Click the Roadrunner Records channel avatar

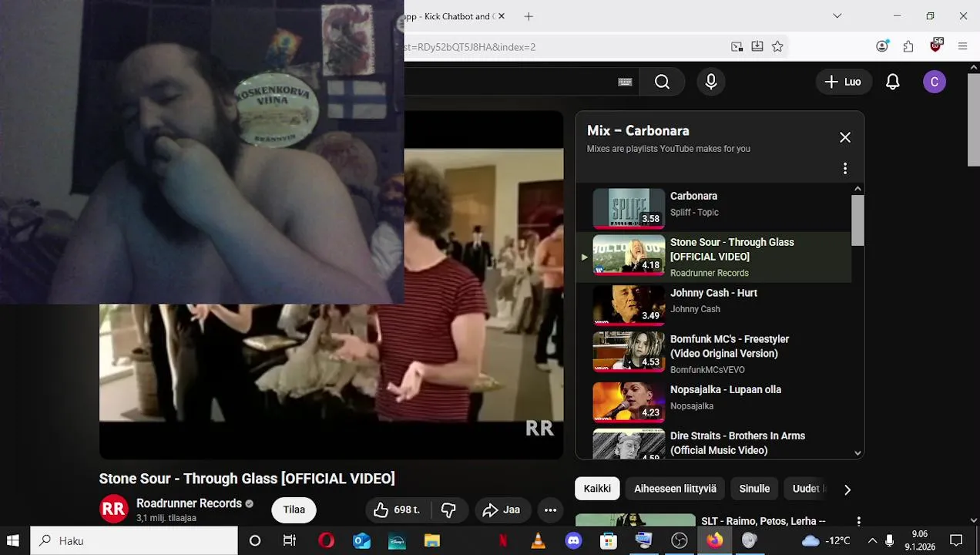pyautogui.click(x=114, y=510)
